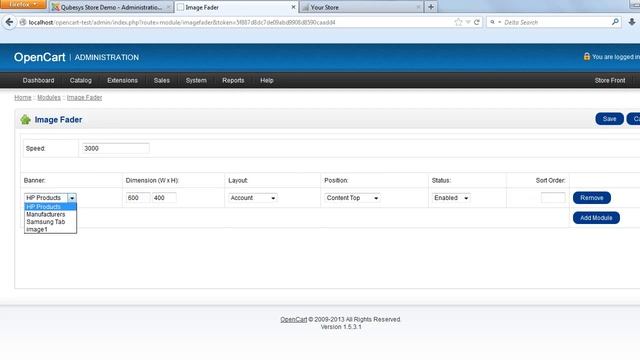Click the Remove button
The width and height of the screenshot is (640, 360).
pyautogui.click(x=592, y=198)
